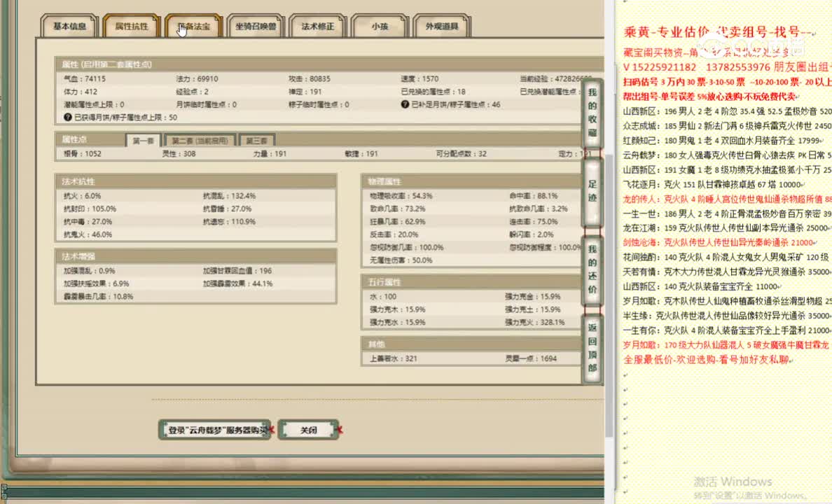Click the 狂暴几率：62.9% entry
Viewport: 832px width, 504px height.
click(x=397, y=221)
